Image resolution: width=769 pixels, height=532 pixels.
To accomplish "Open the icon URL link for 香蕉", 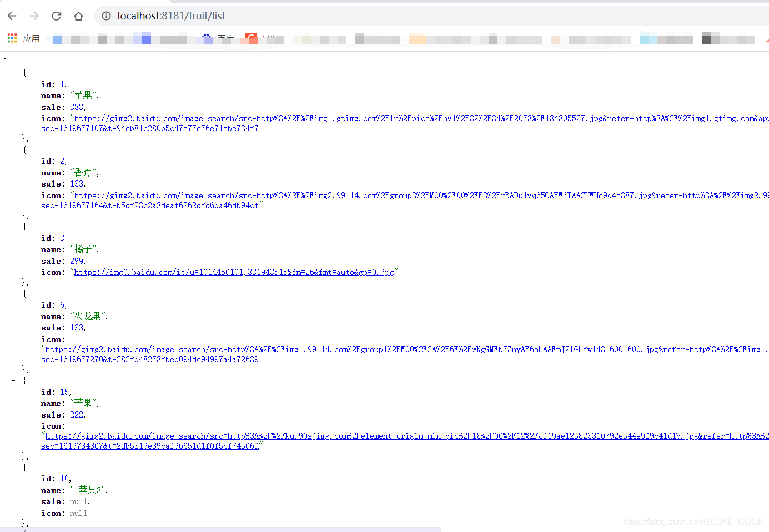I will pos(421,195).
